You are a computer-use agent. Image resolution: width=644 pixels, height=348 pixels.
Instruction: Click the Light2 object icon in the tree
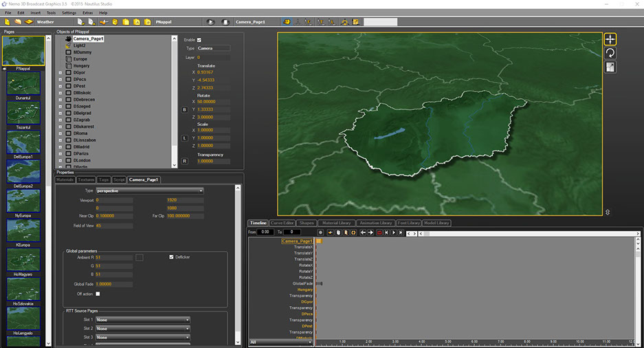coord(68,45)
